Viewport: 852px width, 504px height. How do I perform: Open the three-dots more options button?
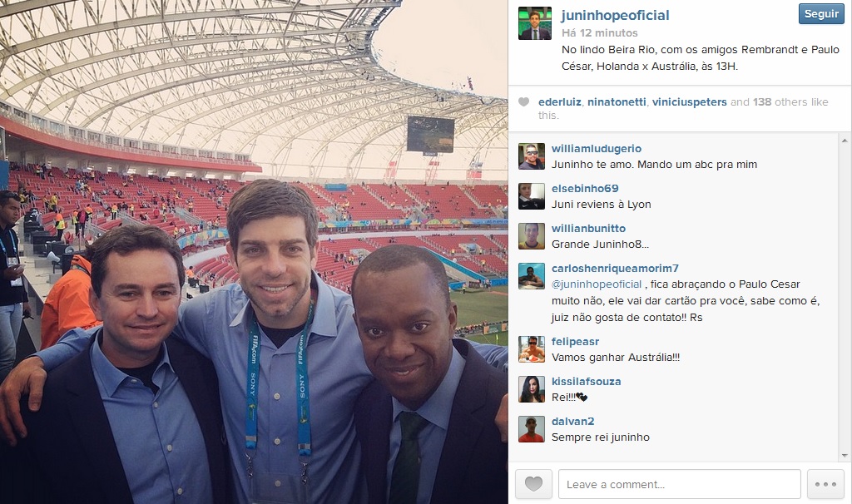pos(825,484)
